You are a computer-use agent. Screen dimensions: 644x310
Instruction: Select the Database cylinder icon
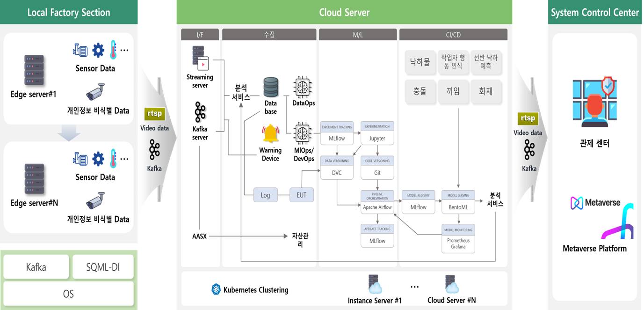[271, 87]
